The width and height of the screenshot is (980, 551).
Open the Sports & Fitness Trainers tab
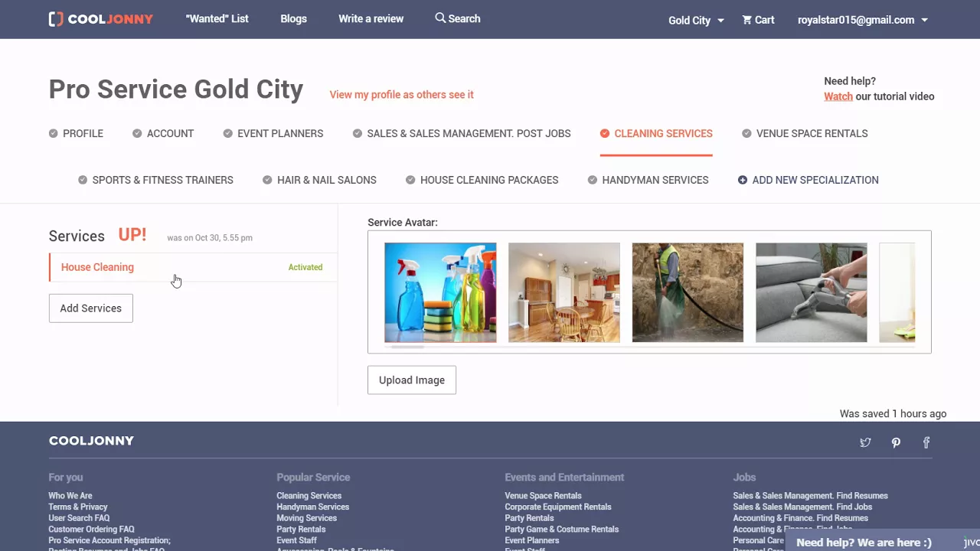click(162, 180)
